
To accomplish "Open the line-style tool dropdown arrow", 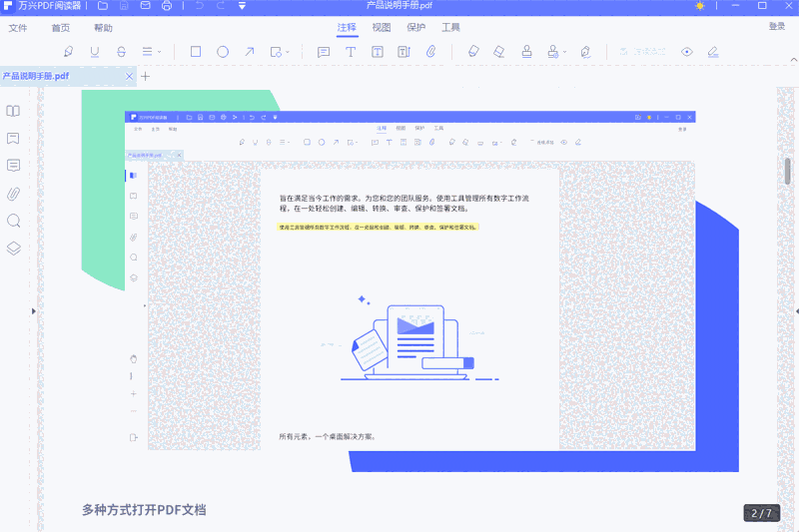I will click(160, 52).
